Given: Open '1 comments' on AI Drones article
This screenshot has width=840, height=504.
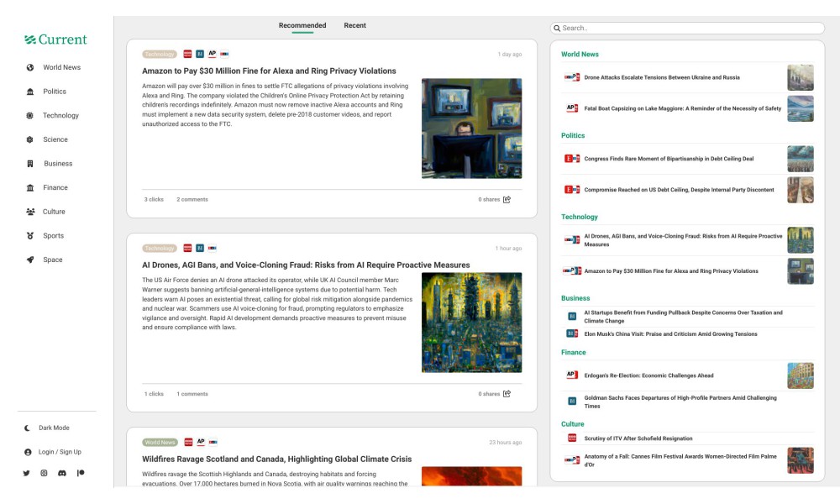Looking at the screenshot, I should [x=192, y=394].
